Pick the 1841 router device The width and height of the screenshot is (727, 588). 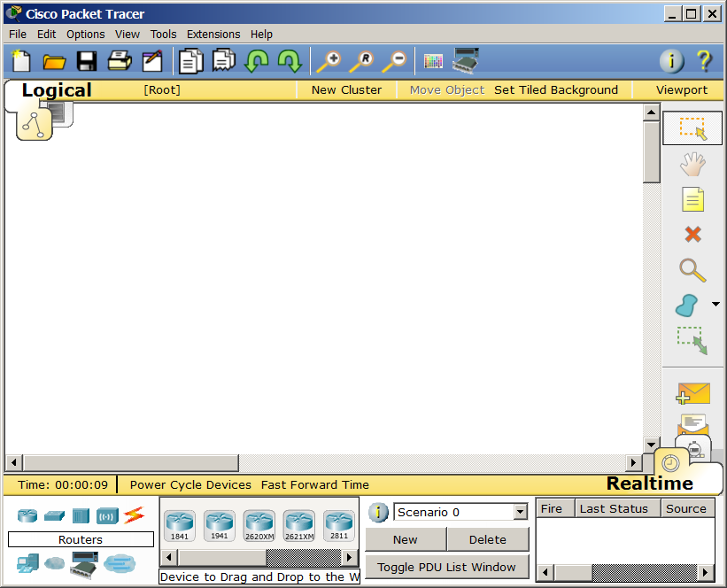180,526
